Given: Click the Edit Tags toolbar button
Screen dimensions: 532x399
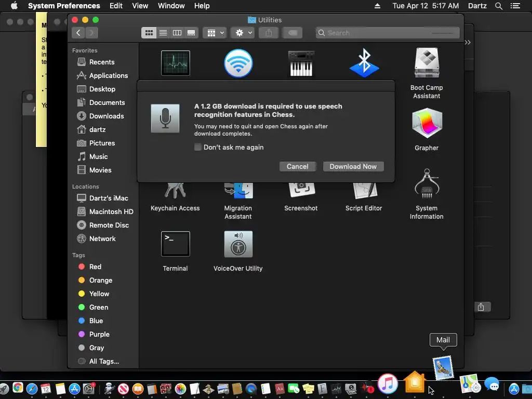Looking at the screenshot, I should coord(292,33).
